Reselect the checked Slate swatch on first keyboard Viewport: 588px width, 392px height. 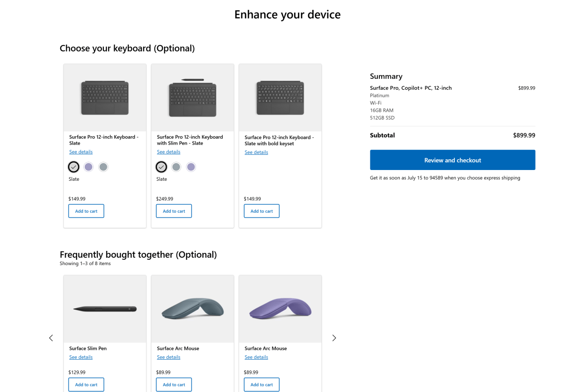73,167
